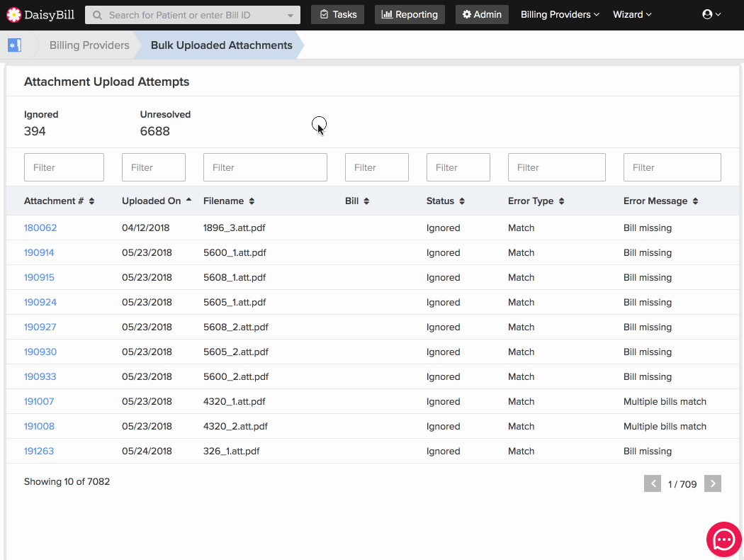Open attachment 190933
Screen dimensions: 744x560
coord(40,376)
